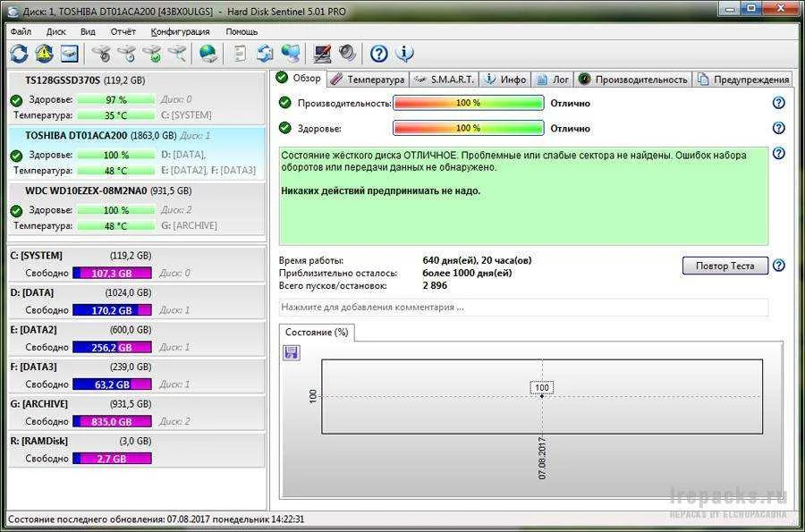The width and height of the screenshot is (805, 532).
Task: Click the globe with computers network icon
Action: coord(291,54)
